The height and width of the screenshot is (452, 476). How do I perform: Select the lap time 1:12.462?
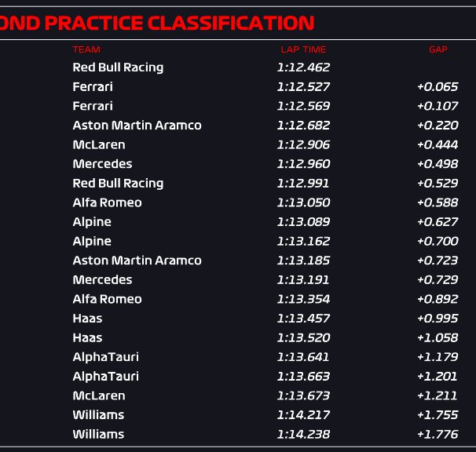coord(303,67)
